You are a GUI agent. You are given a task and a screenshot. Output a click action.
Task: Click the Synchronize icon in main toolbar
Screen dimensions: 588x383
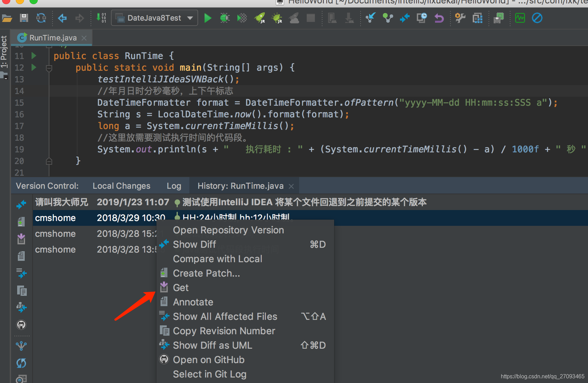(41, 18)
